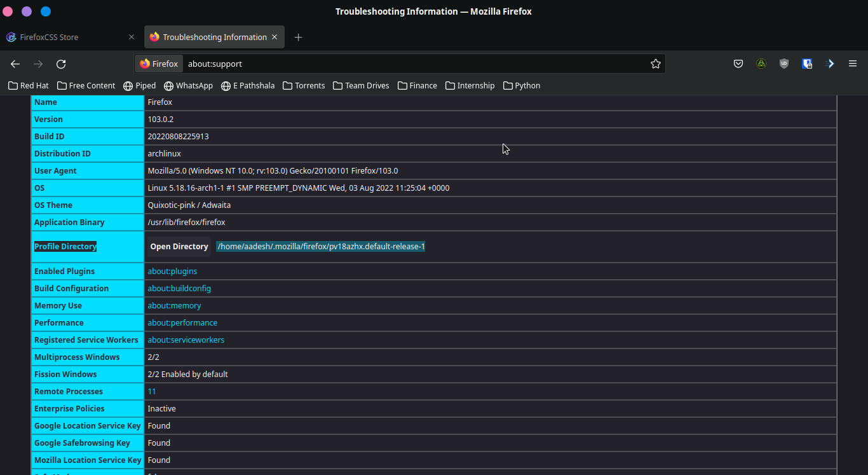Click the uBlock Origin extension icon

[783, 64]
